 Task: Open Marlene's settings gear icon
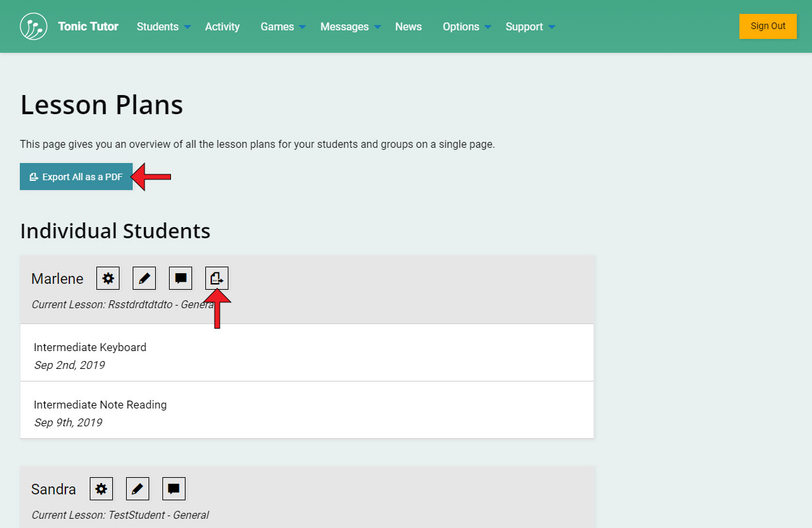pyautogui.click(x=108, y=279)
